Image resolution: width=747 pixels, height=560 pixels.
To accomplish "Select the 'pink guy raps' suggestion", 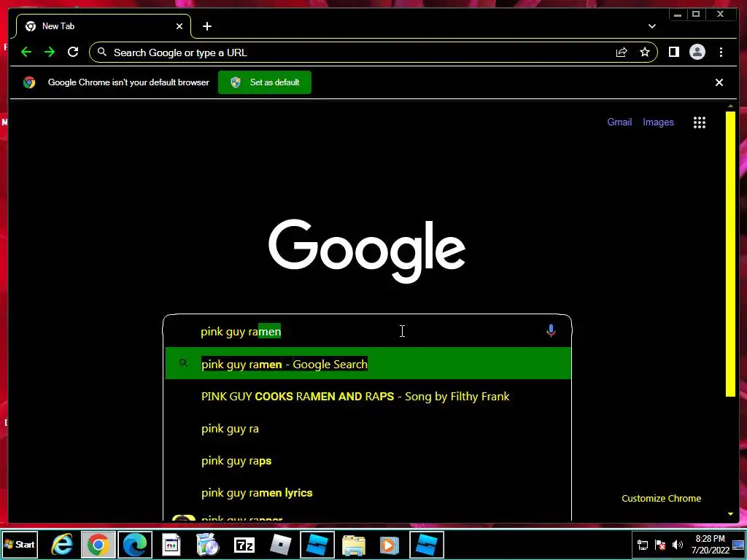I will tap(368, 461).
